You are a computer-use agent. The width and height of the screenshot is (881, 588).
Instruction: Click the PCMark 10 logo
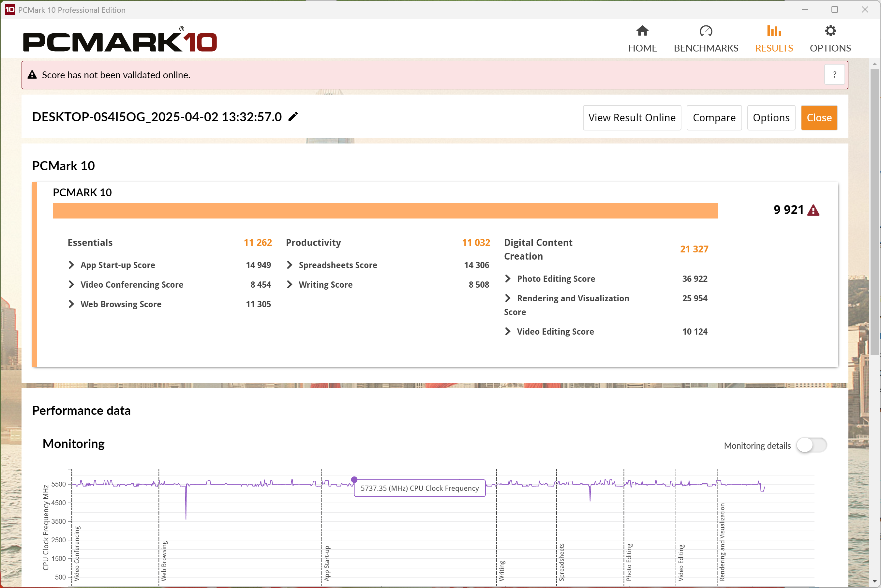pos(120,39)
